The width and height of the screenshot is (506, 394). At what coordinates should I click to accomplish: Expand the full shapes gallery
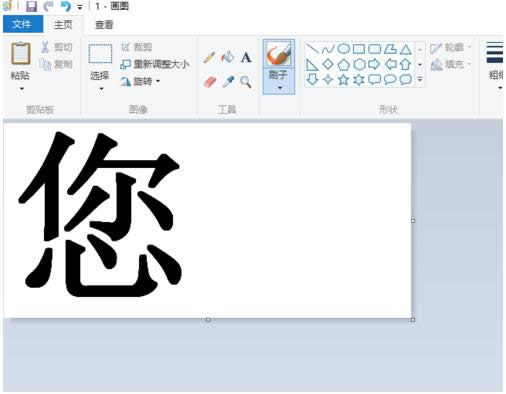pyautogui.click(x=420, y=80)
